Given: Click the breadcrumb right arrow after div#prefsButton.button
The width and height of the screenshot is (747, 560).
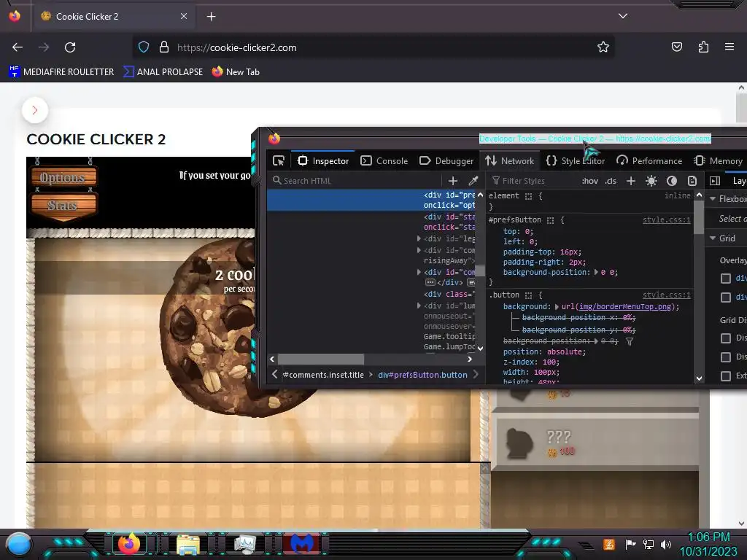Looking at the screenshot, I should click(x=476, y=375).
